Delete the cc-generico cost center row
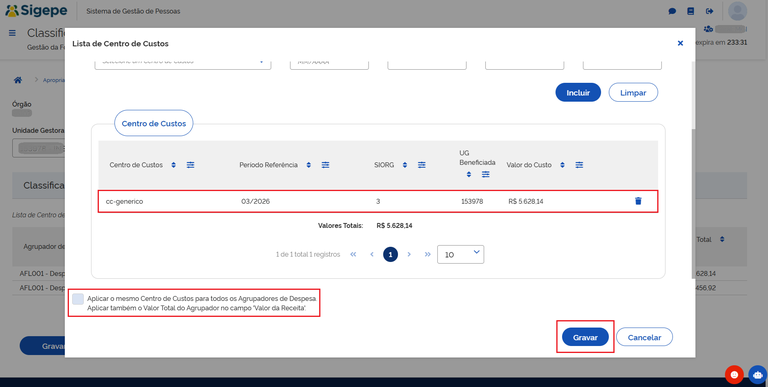This screenshot has height=387, width=768. pos(638,201)
